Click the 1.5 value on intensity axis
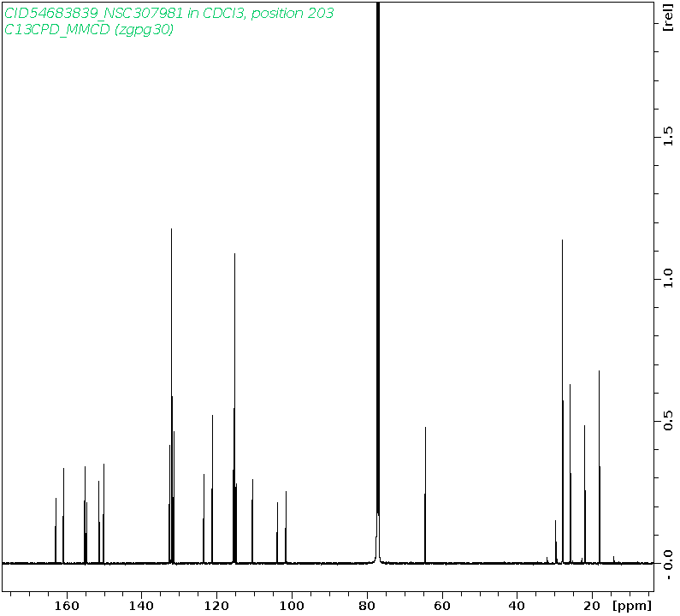Viewport: 680px width, 616px height. click(x=668, y=136)
